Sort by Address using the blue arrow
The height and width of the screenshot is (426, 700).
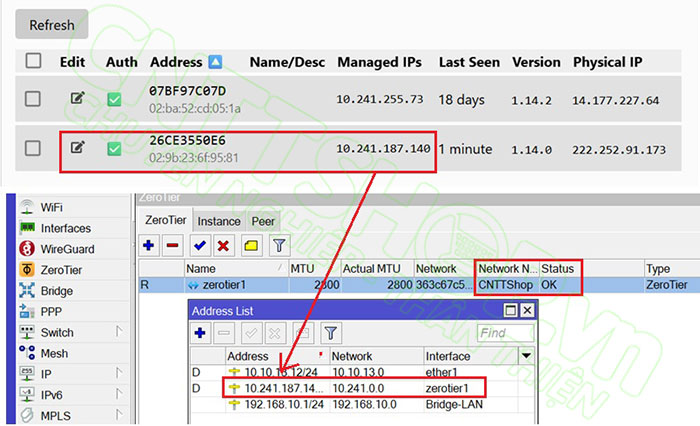215,62
